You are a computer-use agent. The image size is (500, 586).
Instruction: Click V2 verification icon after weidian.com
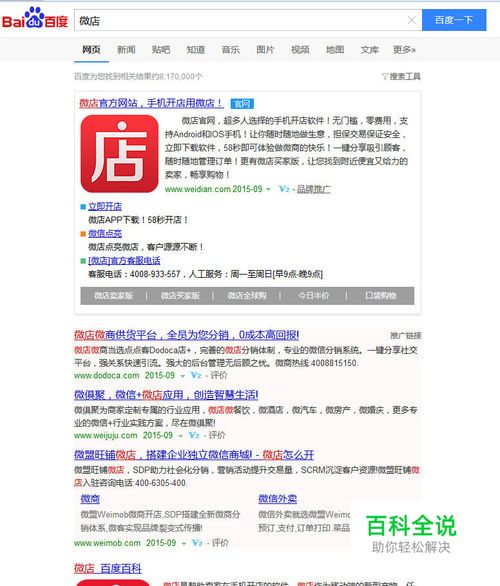point(284,189)
